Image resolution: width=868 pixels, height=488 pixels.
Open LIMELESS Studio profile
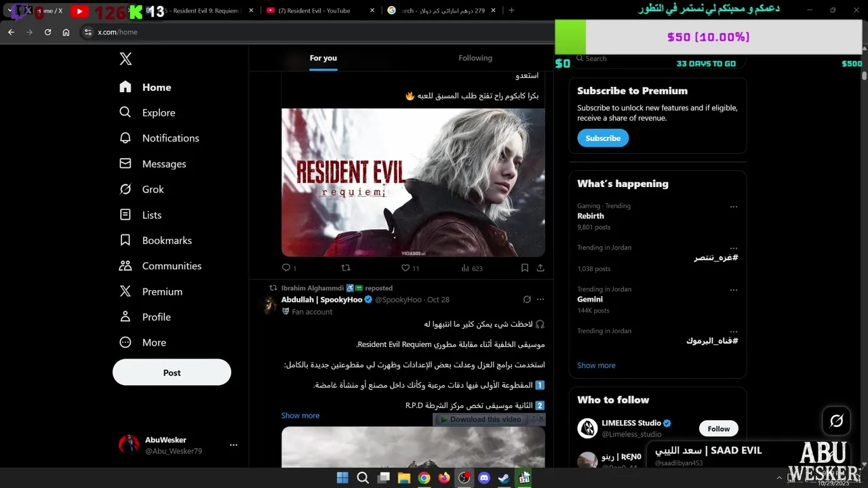(x=631, y=423)
